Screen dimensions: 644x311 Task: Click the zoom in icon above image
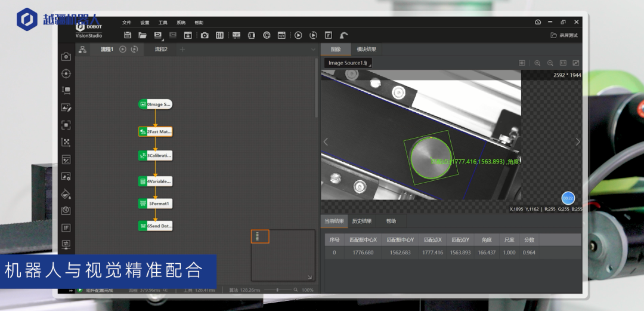click(537, 63)
